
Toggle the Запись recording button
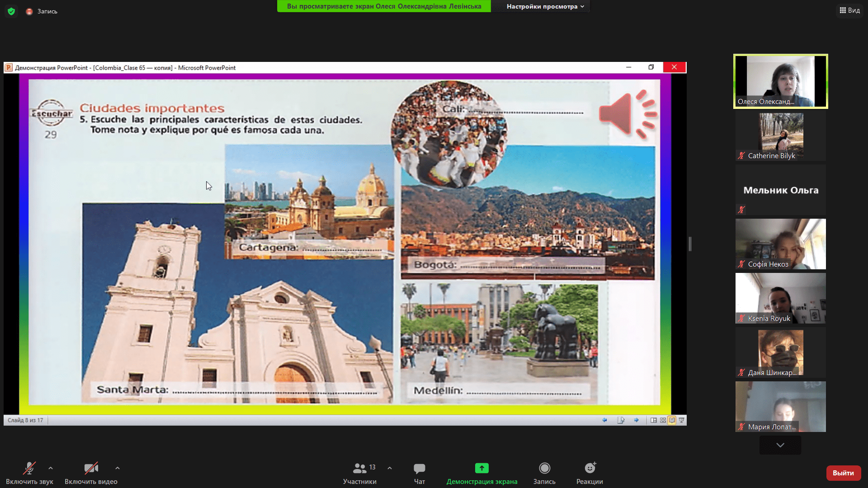pyautogui.click(x=544, y=473)
